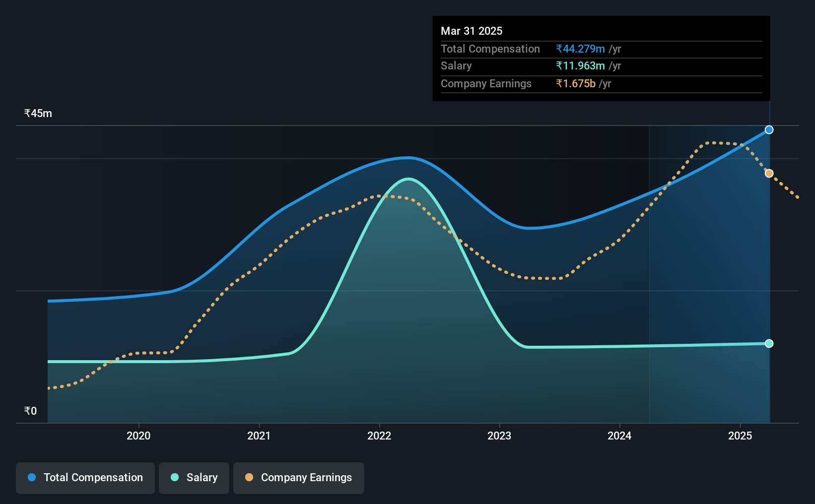815x504 pixels.
Task: Click the Total Compensation row label in tooltip
Action: coord(490,49)
